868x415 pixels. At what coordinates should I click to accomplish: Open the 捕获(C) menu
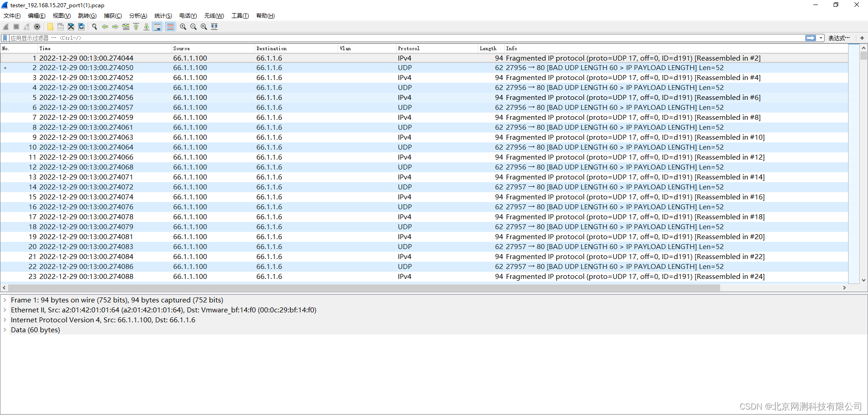point(113,16)
